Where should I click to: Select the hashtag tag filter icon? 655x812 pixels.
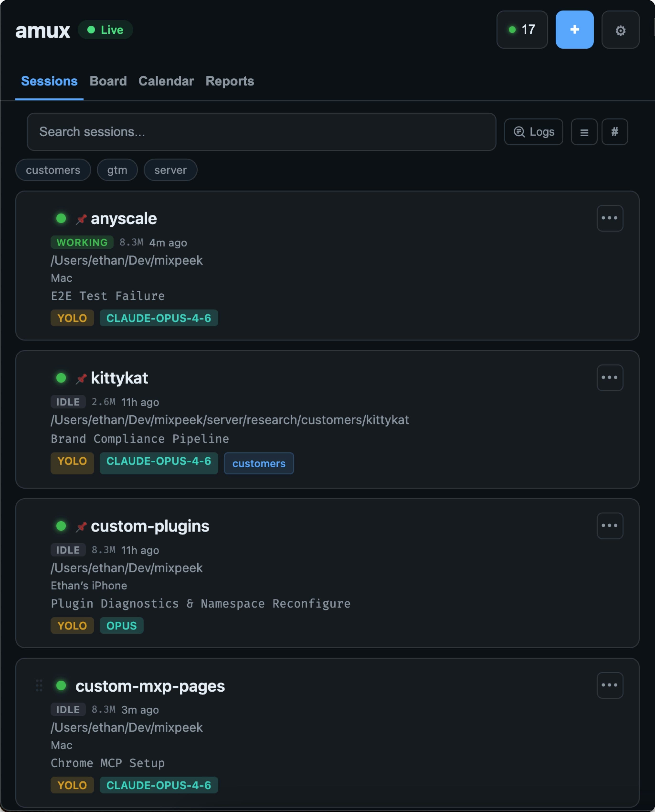pyautogui.click(x=615, y=132)
